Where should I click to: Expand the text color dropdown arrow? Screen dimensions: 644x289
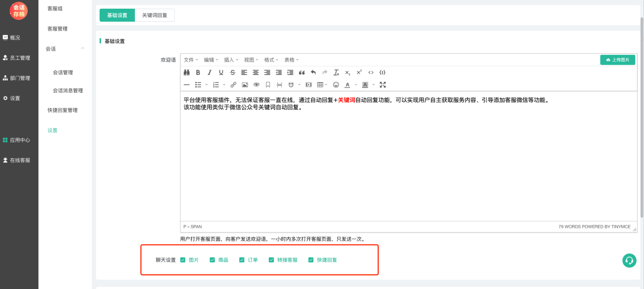click(x=356, y=85)
